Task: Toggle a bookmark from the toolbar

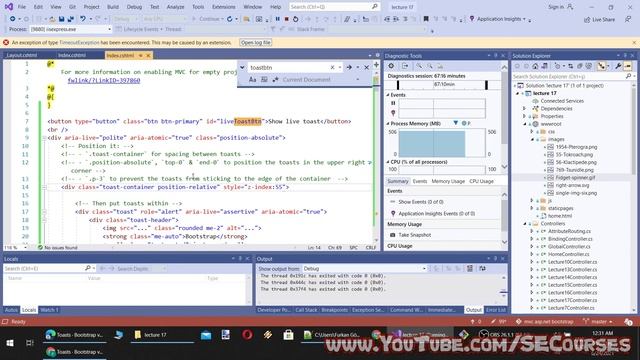Action: 426,19
